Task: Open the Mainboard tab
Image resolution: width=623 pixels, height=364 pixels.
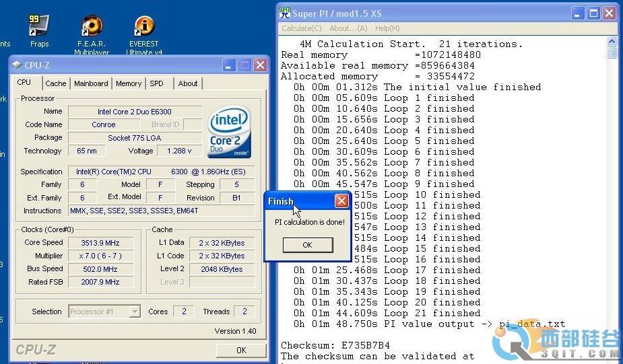Action: [x=91, y=83]
